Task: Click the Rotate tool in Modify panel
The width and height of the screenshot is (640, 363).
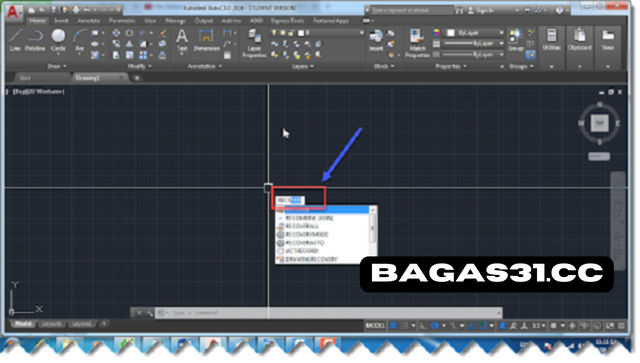Action: 129,33
